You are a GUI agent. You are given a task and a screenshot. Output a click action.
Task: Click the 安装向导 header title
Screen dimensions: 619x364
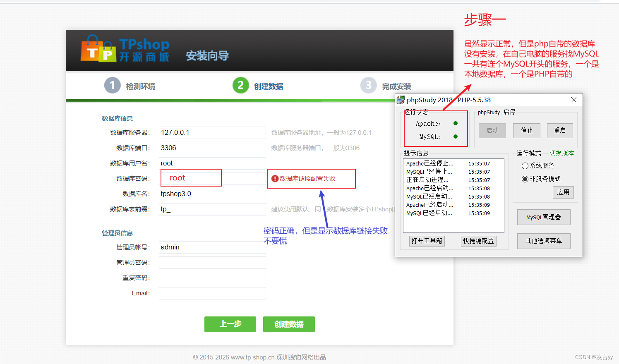coord(207,56)
